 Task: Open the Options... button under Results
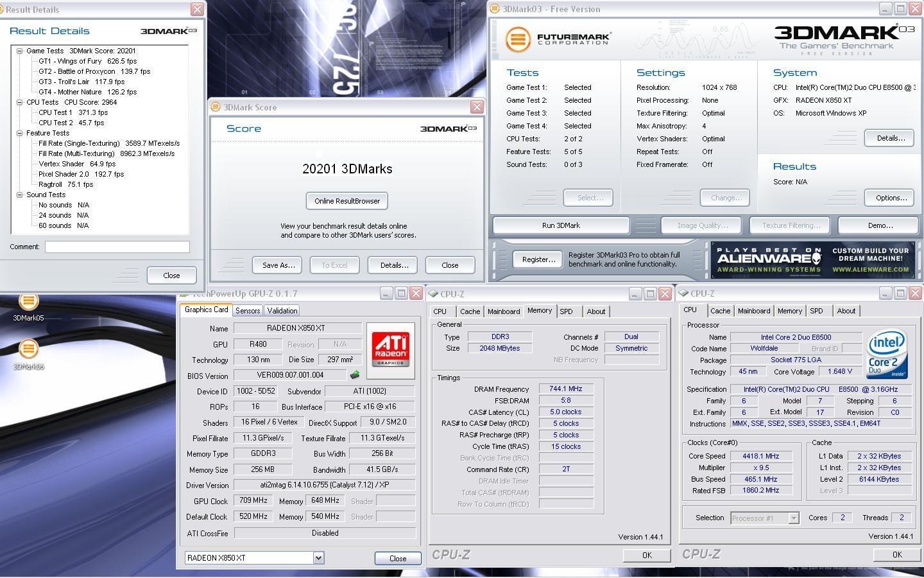[891, 198]
